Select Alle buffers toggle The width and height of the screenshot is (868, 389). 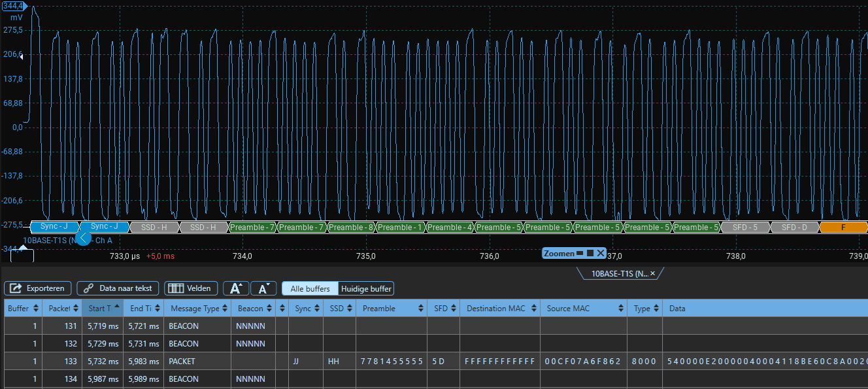coord(310,289)
